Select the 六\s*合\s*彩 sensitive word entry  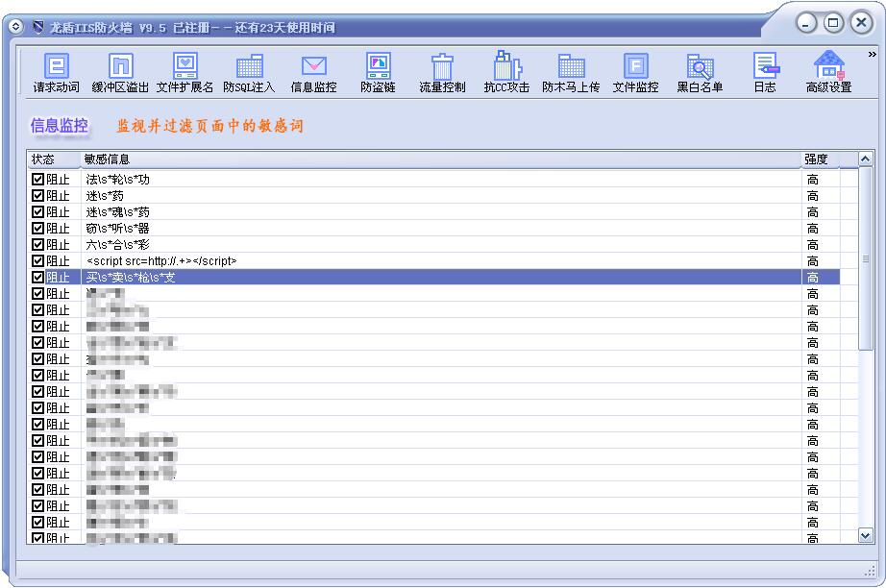tap(117, 245)
